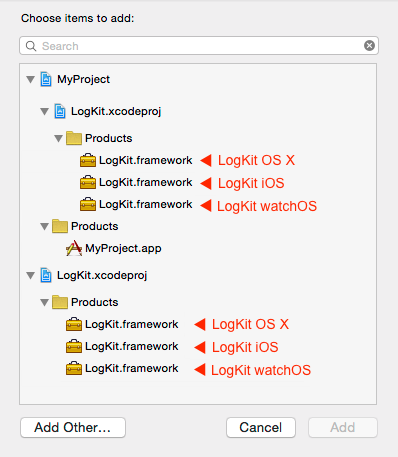Cancel the Choose items dialog
This screenshot has width=398, height=457.
pyautogui.click(x=261, y=427)
